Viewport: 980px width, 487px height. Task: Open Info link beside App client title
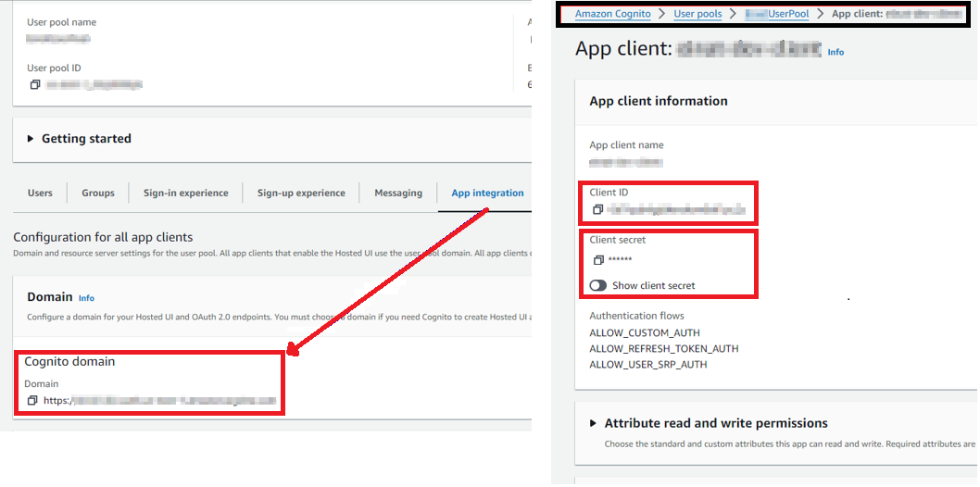pyautogui.click(x=836, y=53)
